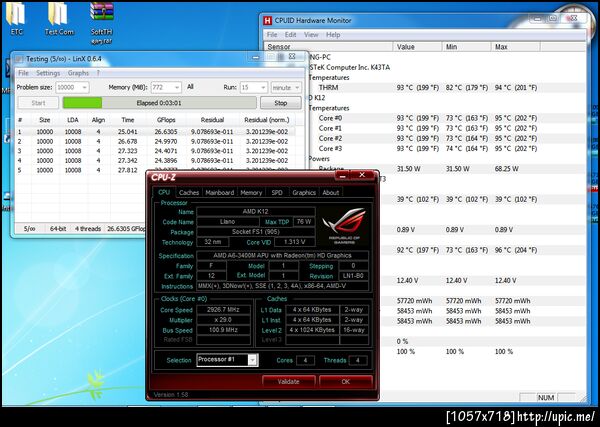Click the Validate button in CPU-Z
This screenshot has height=427, width=600.
point(289,381)
